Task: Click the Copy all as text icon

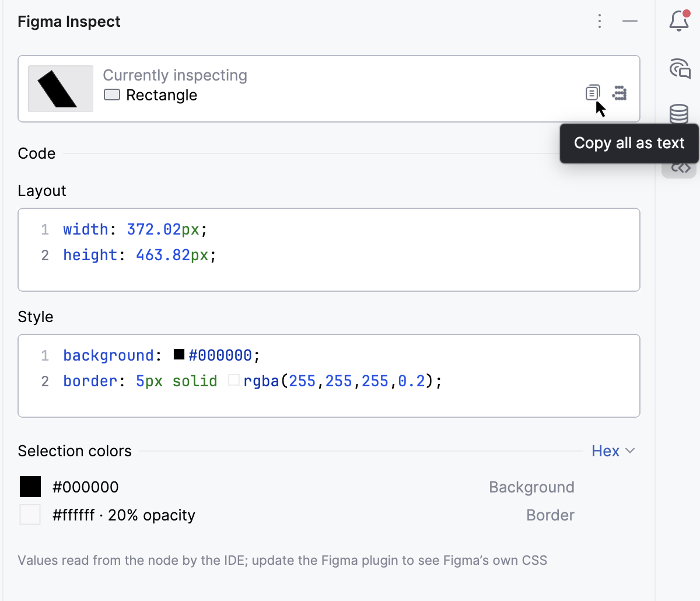Action: point(593,93)
